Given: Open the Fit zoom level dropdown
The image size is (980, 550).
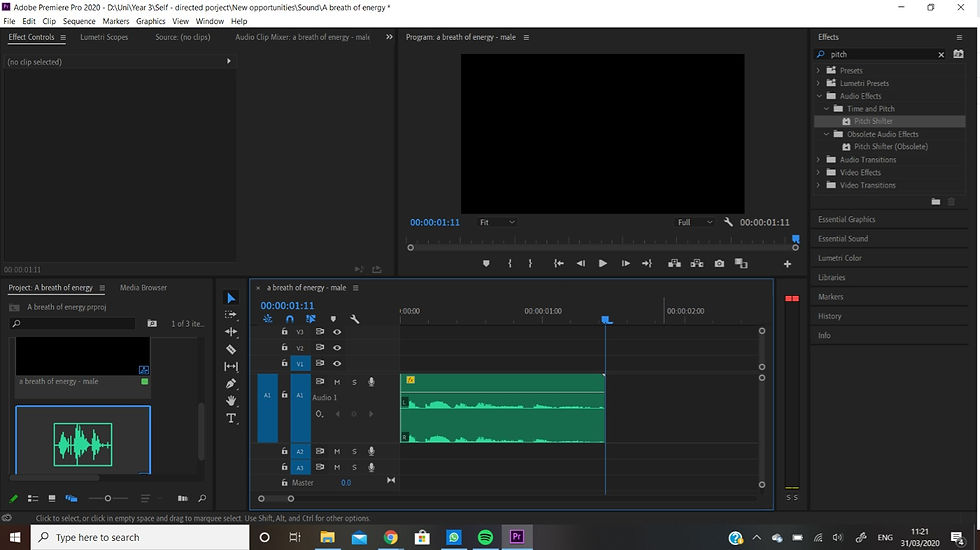Looking at the screenshot, I should point(498,222).
